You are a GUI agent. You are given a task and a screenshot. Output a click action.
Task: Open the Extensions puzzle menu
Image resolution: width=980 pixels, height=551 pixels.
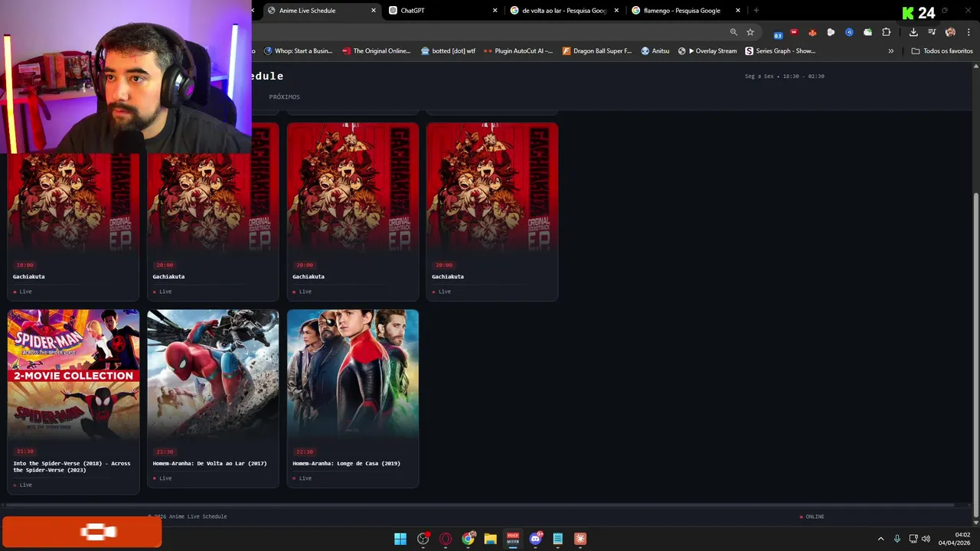(887, 32)
